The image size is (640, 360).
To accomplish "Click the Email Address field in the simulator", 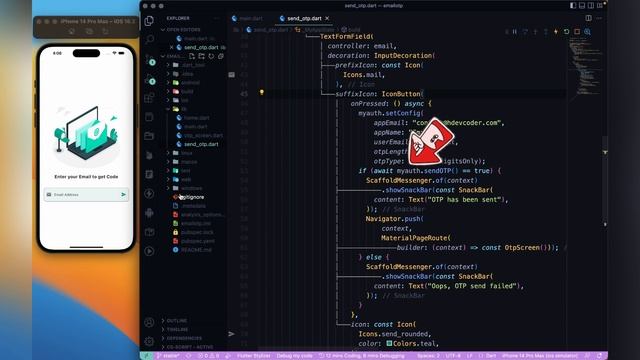I will click(x=86, y=195).
